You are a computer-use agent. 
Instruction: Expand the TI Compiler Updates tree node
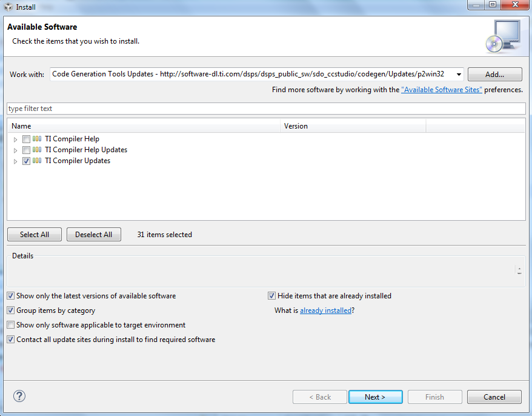tap(15, 161)
